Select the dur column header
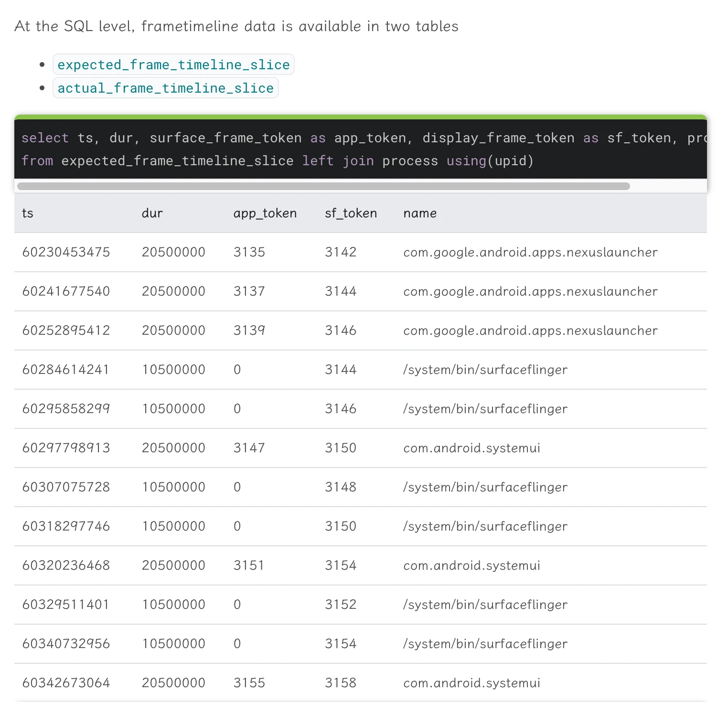 point(152,213)
